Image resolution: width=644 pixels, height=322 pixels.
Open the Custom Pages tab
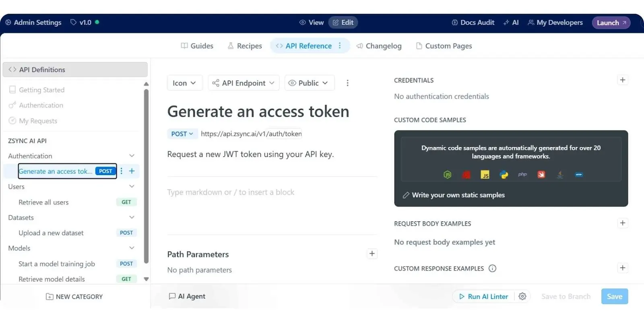click(x=444, y=46)
